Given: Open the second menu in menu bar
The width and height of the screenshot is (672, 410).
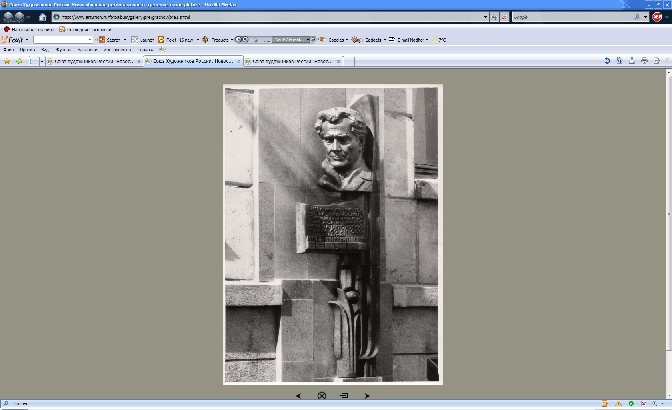Looking at the screenshot, I should (x=27, y=50).
